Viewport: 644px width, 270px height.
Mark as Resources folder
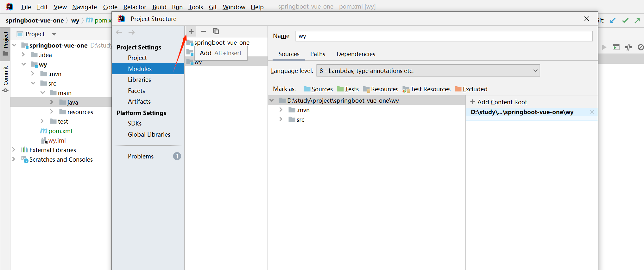point(381,89)
